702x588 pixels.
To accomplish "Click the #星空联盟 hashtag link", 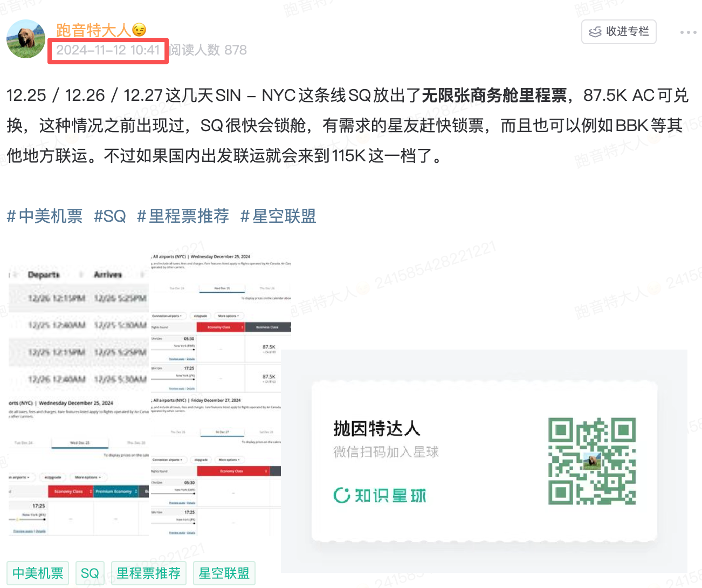I will coord(278,216).
